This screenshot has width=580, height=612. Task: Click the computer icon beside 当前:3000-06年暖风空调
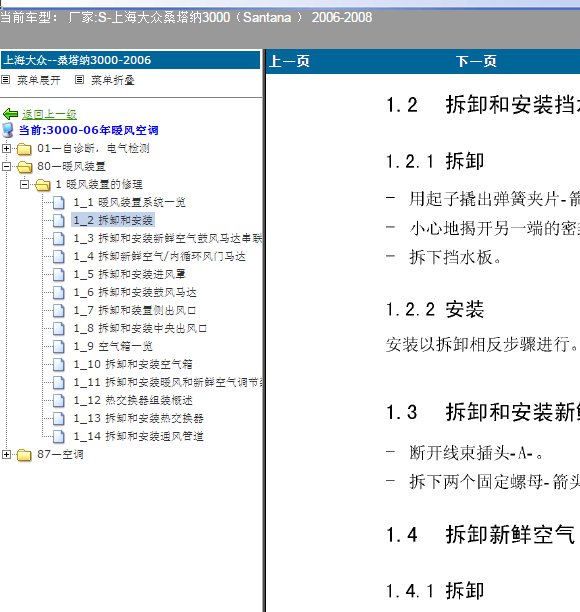[x=7, y=130]
